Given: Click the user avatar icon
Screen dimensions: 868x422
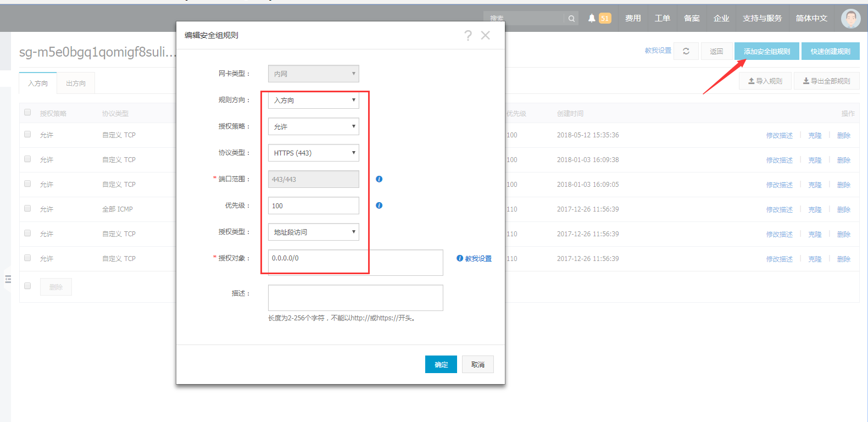Looking at the screenshot, I should pyautogui.click(x=850, y=18).
